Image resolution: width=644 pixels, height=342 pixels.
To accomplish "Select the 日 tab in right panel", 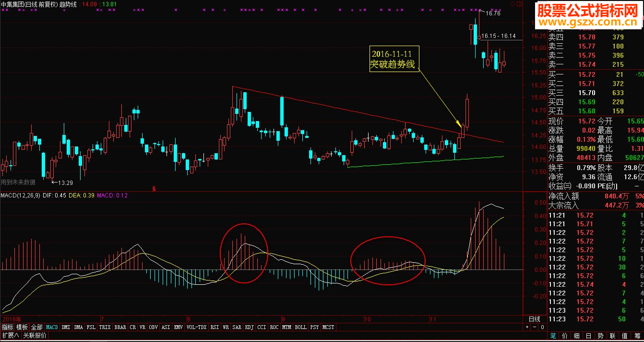I will 588,336.
